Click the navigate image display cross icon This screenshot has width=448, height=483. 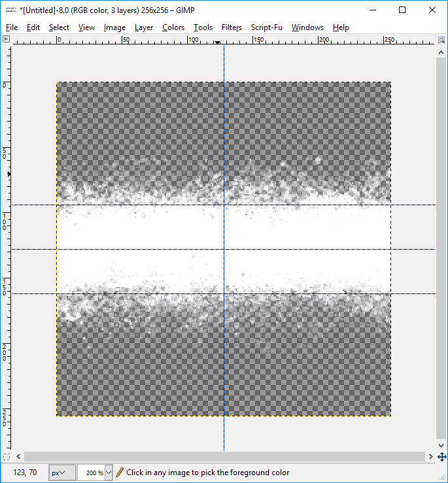click(x=441, y=457)
